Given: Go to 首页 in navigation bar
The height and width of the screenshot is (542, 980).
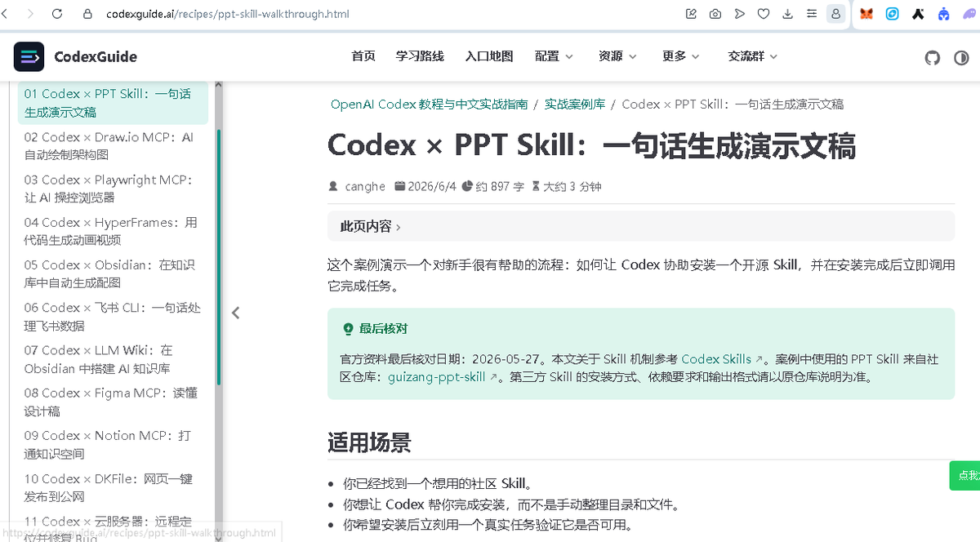Looking at the screenshot, I should (x=363, y=56).
